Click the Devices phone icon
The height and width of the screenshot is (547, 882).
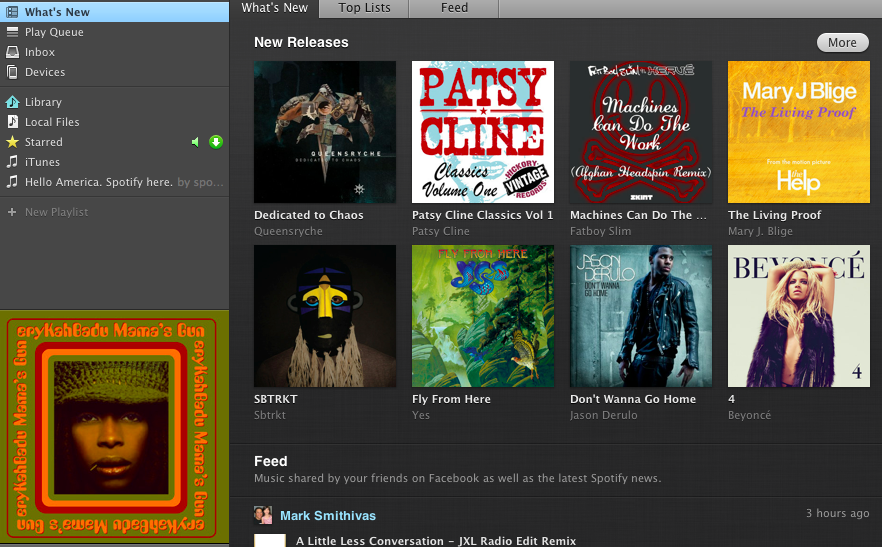pos(12,72)
